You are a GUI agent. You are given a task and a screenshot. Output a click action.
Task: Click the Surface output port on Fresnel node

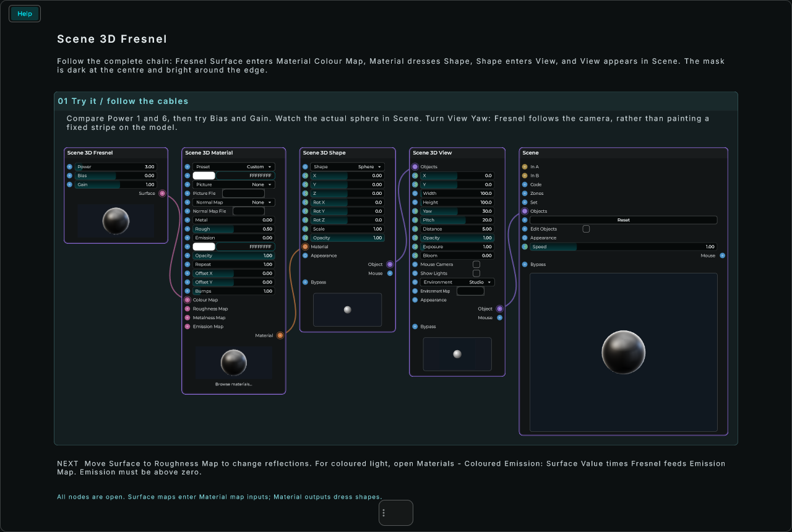click(162, 194)
